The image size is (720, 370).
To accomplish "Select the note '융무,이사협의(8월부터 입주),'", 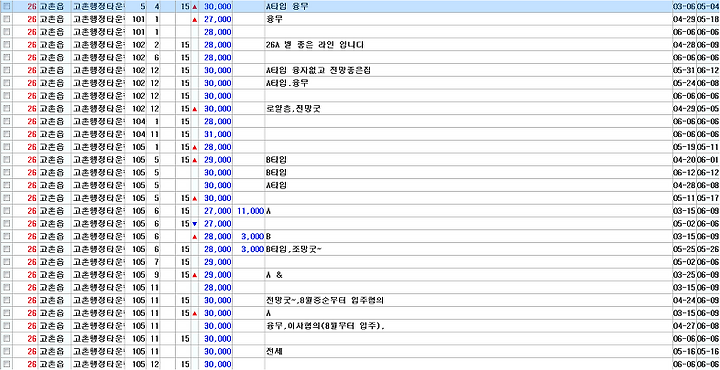I will [x=325, y=326].
